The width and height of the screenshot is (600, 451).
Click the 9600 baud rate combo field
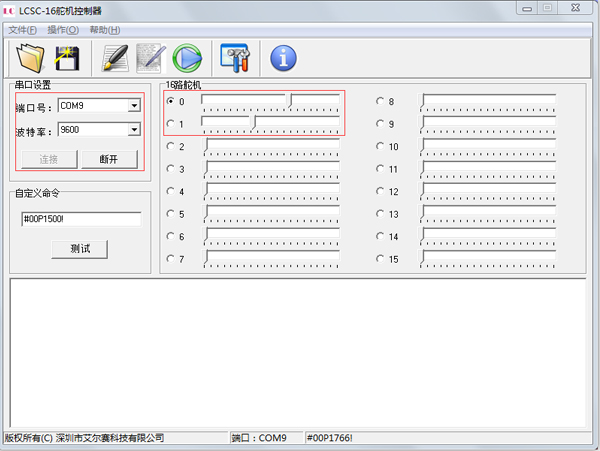point(99,130)
